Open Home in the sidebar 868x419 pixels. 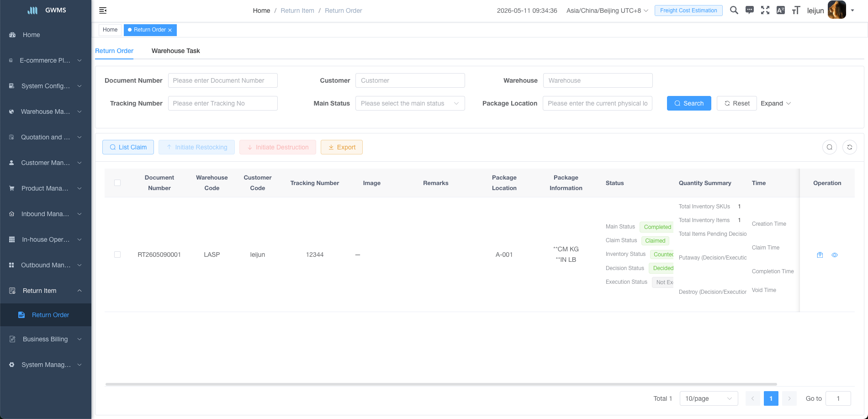46,35
